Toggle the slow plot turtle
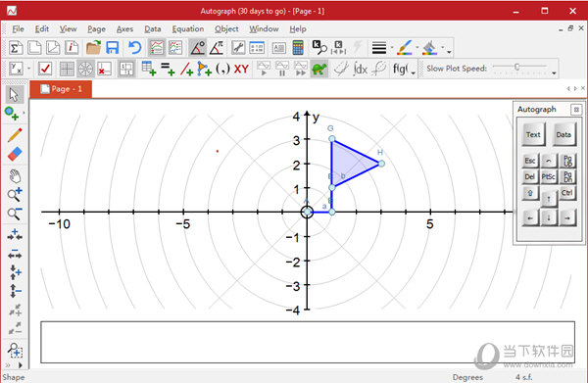588x383 pixels. coord(319,69)
